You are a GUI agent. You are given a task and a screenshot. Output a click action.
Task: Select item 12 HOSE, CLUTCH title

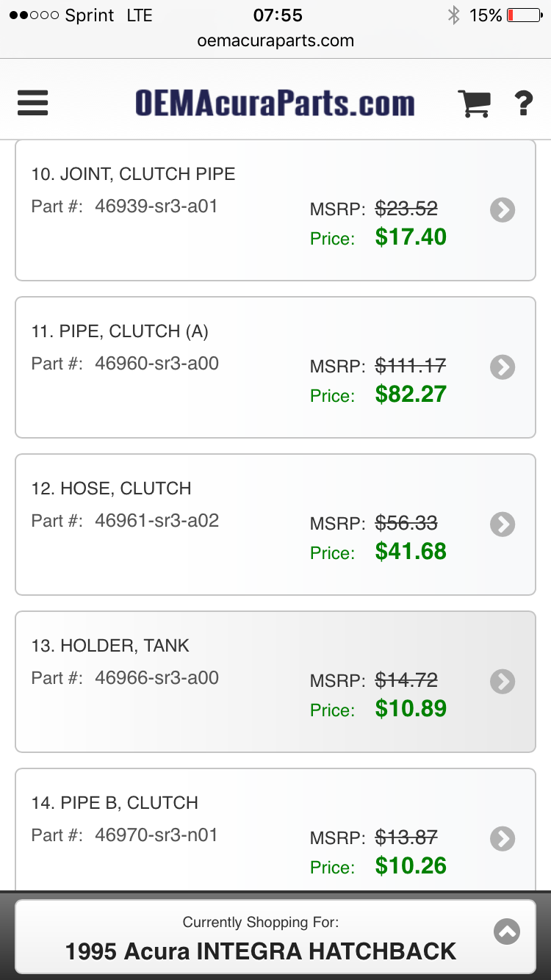tap(111, 489)
